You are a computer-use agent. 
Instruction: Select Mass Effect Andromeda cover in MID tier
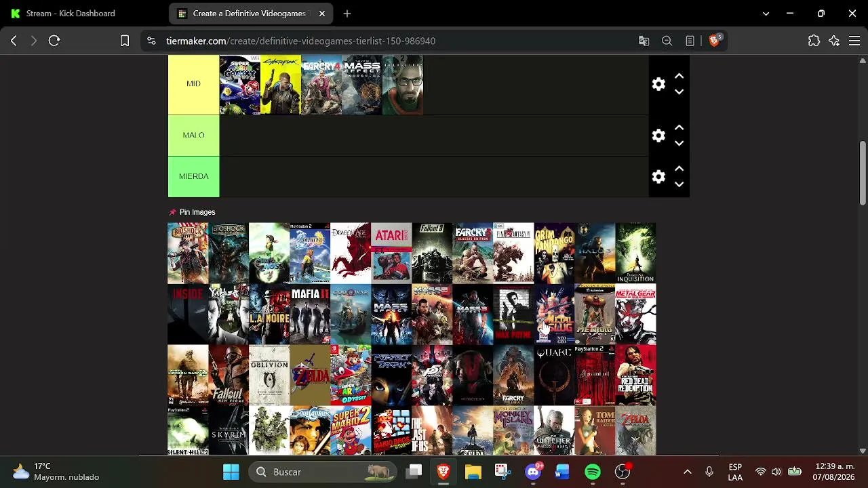tap(361, 85)
